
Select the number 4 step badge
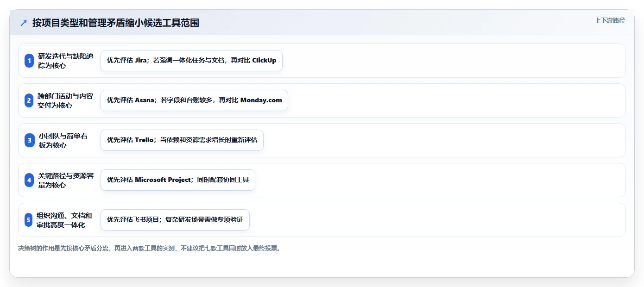[29, 180]
